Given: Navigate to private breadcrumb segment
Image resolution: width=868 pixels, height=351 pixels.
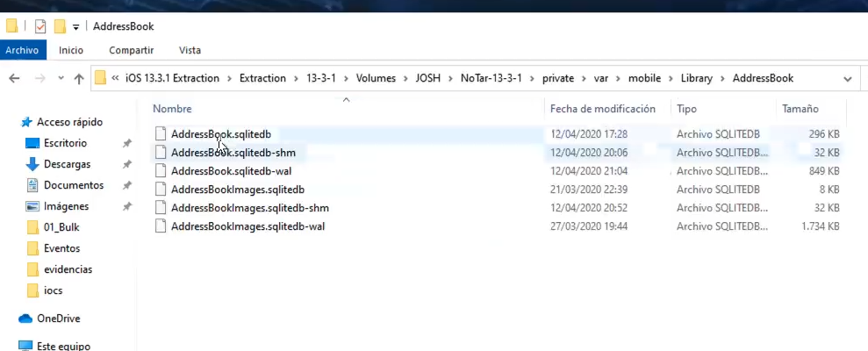Looking at the screenshot, I should pyautogui.click(x=558, y=78).
